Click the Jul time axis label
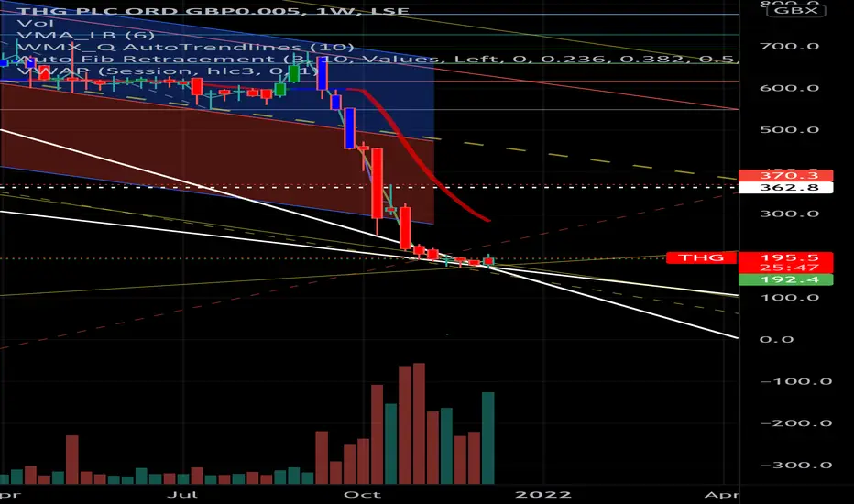Viewport: 854px width, 504px height. click(182, 495)
